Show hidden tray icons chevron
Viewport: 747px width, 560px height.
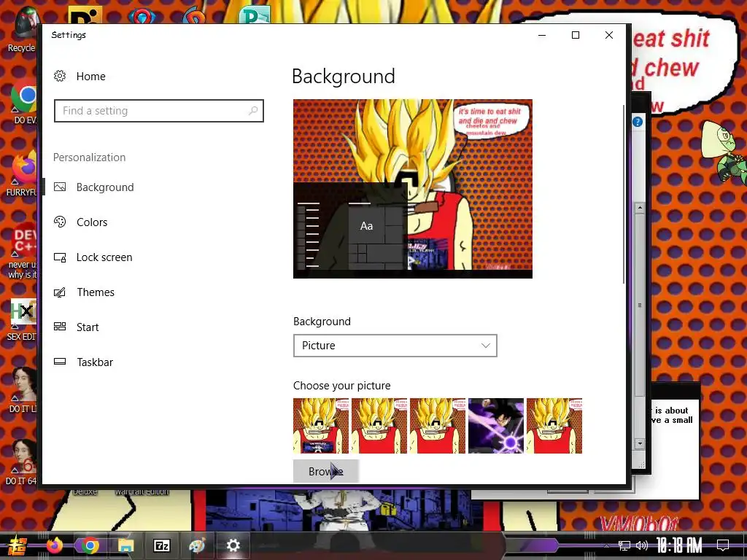coord(606,545)
